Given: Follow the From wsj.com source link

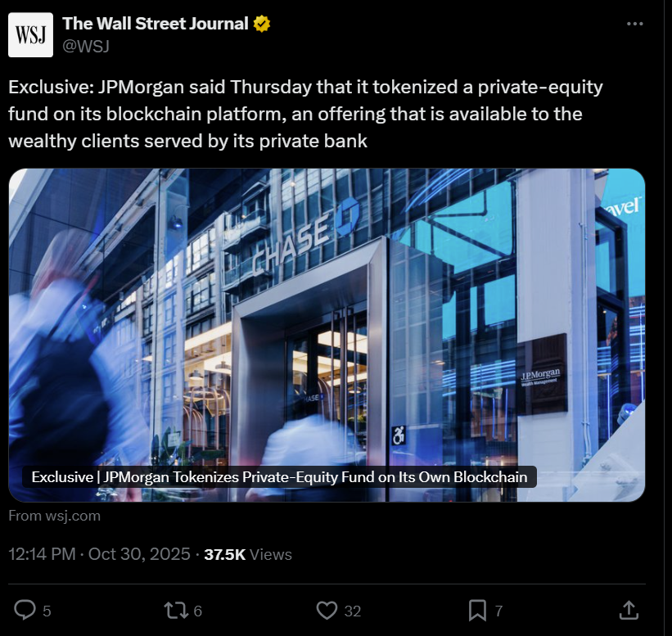Looking at the screenshot, I should (54, 516).
